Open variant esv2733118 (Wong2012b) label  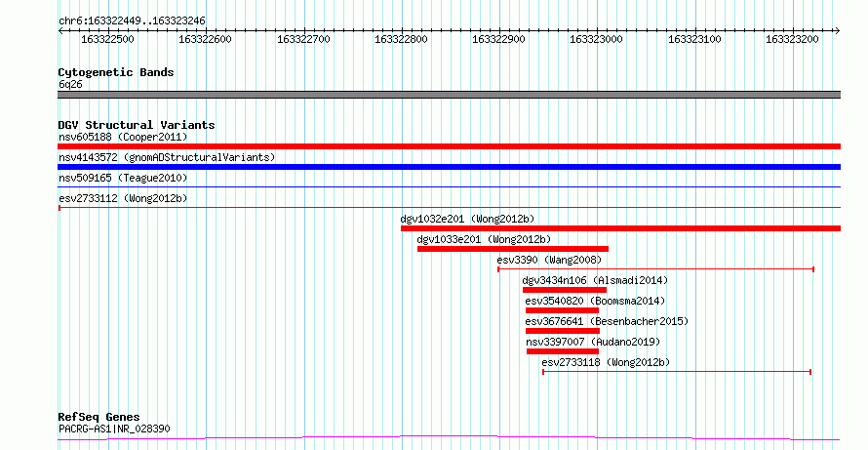[606, 362]
